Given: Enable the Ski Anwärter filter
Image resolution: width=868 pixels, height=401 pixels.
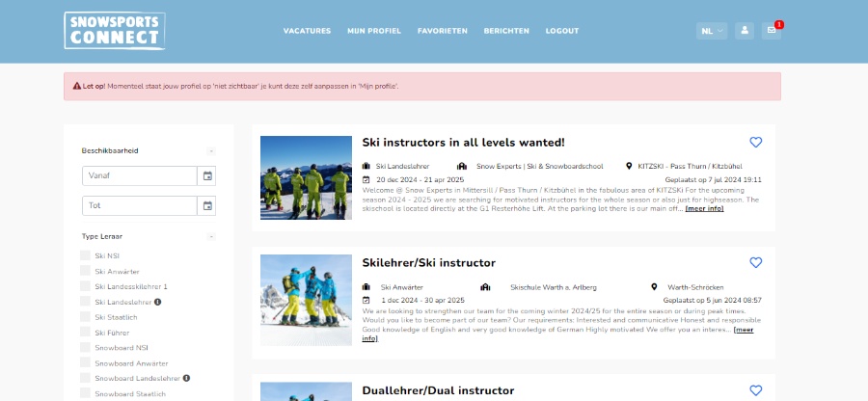Looking at the screenshot, I should [x=86, y=271].
